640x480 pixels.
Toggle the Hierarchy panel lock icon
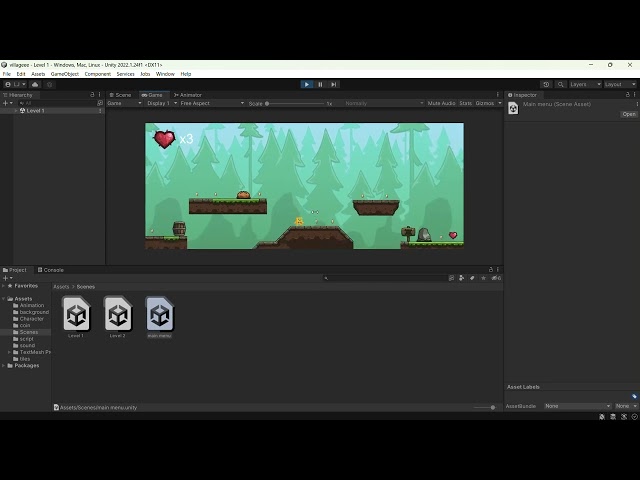click(x=92, y=95)
